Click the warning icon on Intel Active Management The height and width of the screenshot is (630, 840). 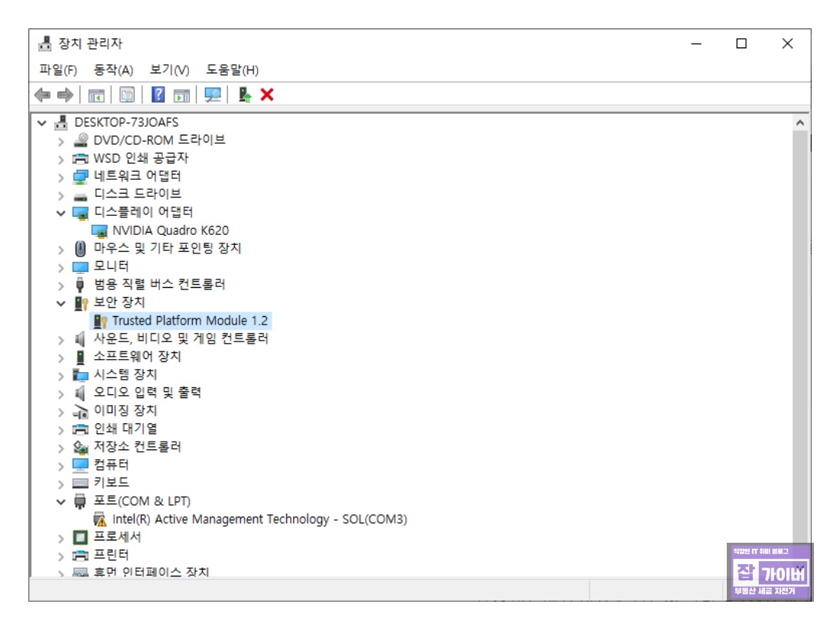tap(99, 520)
